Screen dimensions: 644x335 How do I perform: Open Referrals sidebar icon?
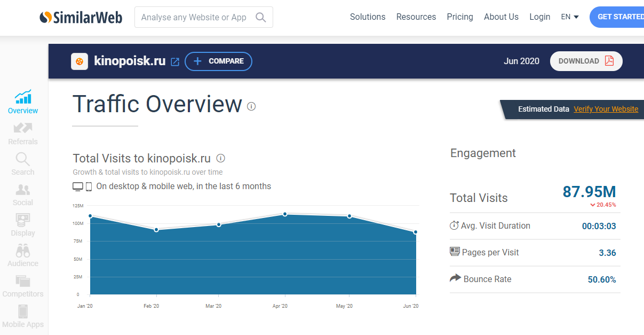tap(23, 128)
